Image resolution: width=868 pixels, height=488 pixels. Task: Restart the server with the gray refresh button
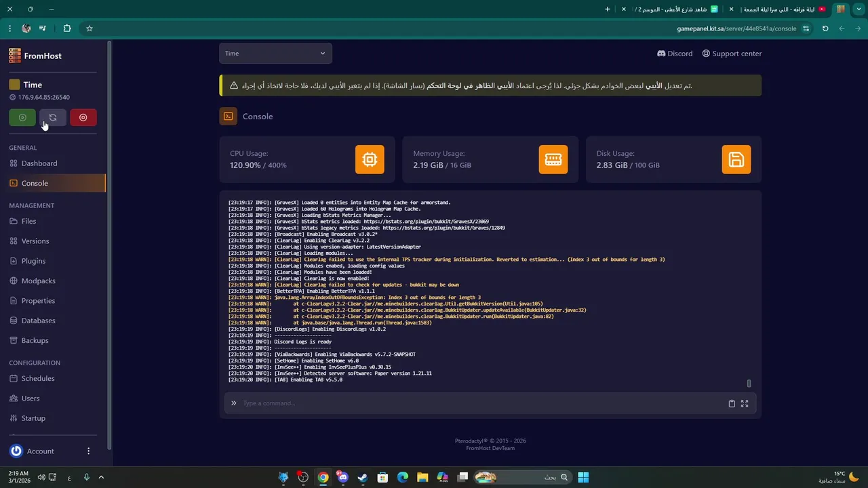pyautogui.click(x=53, y=117)
